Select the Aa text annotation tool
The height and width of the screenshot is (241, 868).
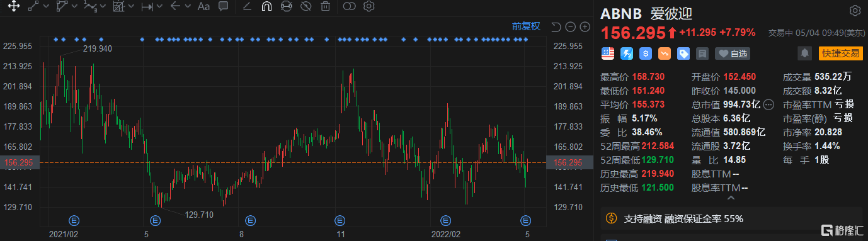pos(203,6)
